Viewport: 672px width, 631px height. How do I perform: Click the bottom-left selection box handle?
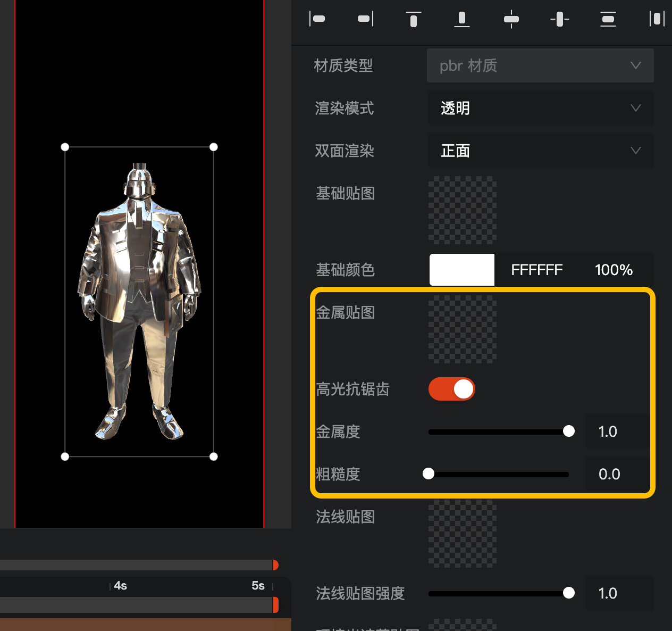pyautogui.click(x=65, y=456)
